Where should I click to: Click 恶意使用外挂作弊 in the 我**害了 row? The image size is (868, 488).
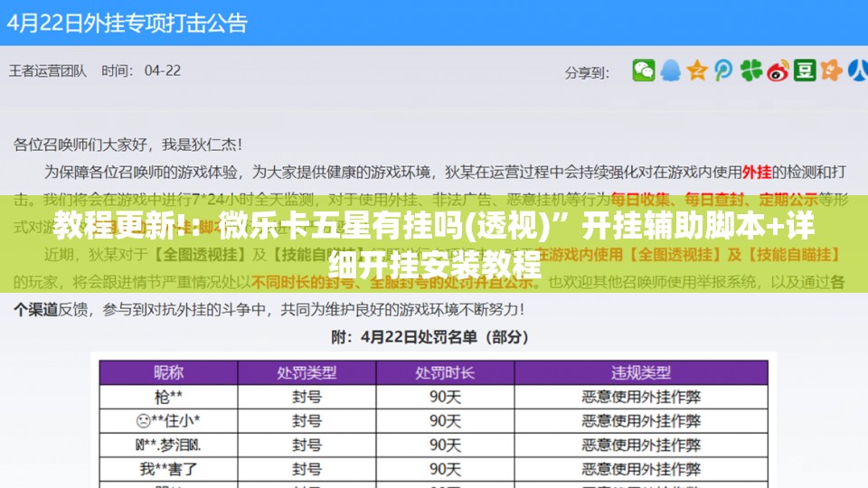click(641, 469)
